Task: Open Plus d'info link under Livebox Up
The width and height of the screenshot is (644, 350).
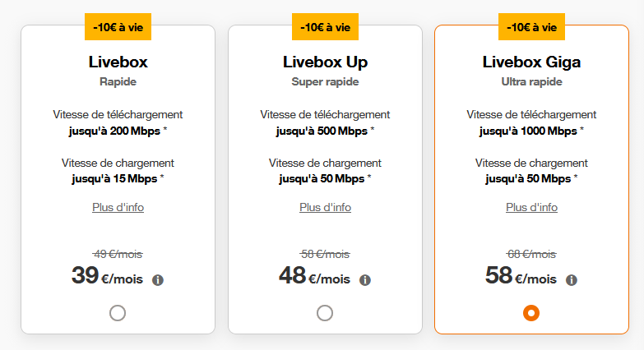Action: coord(325,208)
